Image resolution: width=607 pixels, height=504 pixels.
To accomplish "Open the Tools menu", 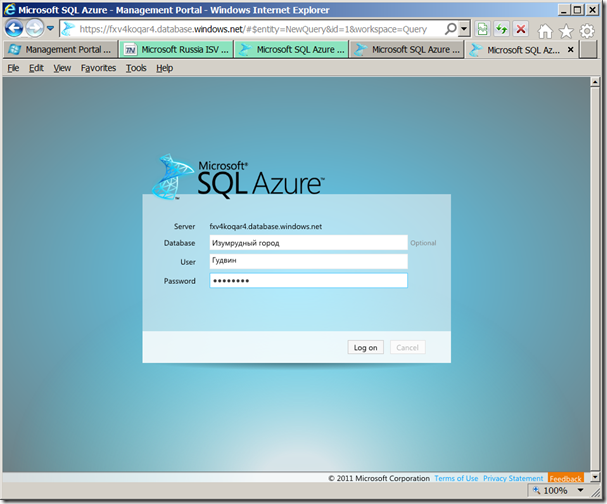I will pos(136,68).
